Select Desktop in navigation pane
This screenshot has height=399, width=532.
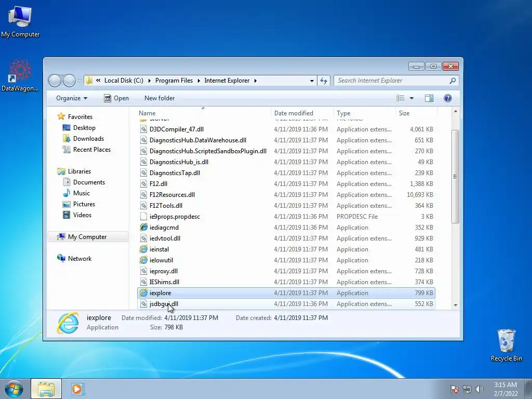pyautogui.click(x=84, y=128)
